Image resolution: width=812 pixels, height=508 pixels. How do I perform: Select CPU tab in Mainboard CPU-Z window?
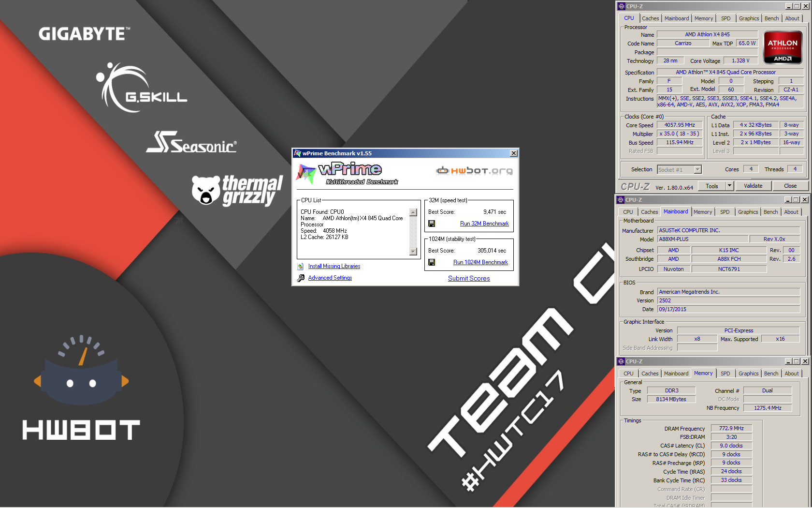(628, 212)
